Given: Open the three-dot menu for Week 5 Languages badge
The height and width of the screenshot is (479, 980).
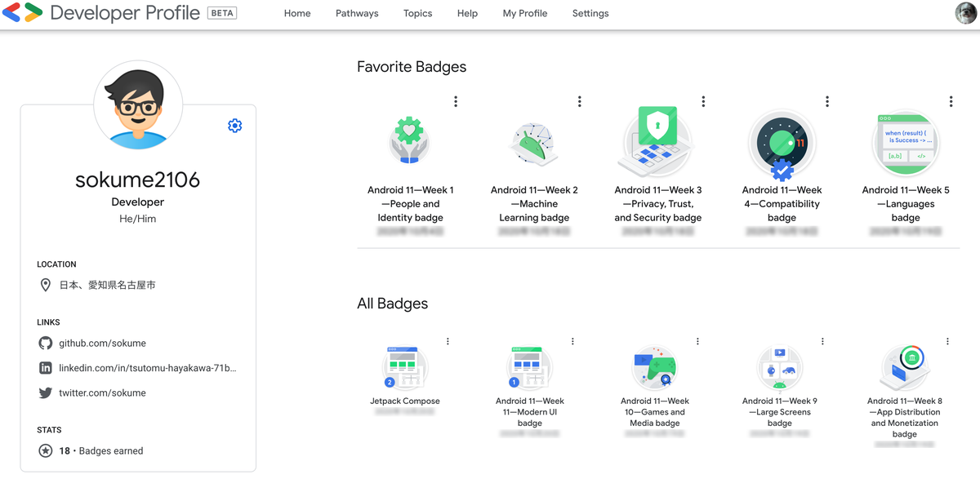Looking at the screenshot, I should point(951,101).
